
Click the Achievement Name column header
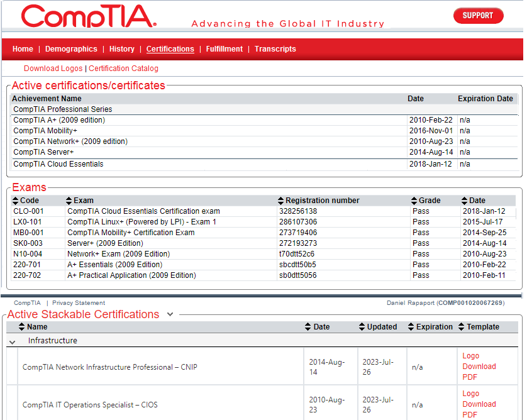(47, 99)
